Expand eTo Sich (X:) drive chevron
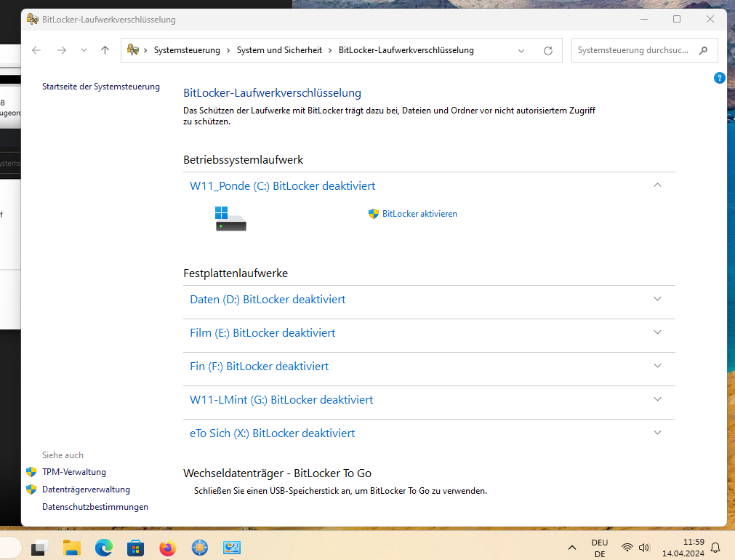735x560 pixels. (x=657, y=433)
